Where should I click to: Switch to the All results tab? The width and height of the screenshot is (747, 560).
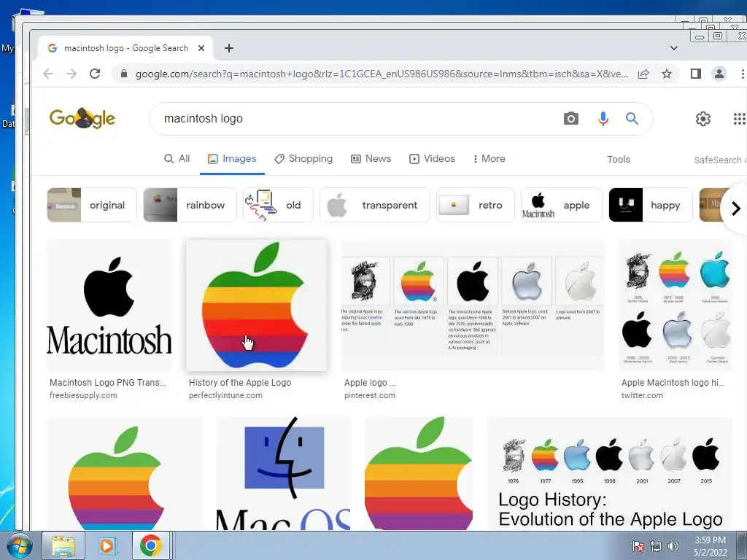(177, 158)
